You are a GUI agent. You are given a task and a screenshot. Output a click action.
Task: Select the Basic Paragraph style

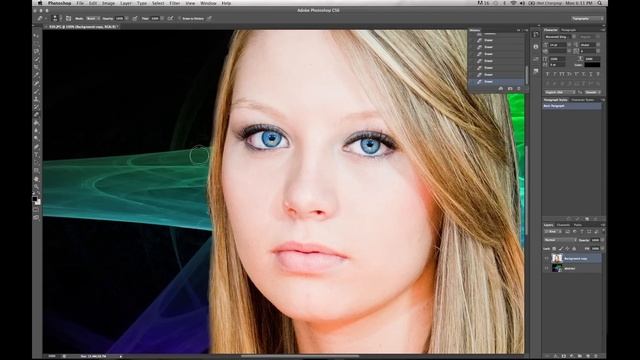coord(572,106)
